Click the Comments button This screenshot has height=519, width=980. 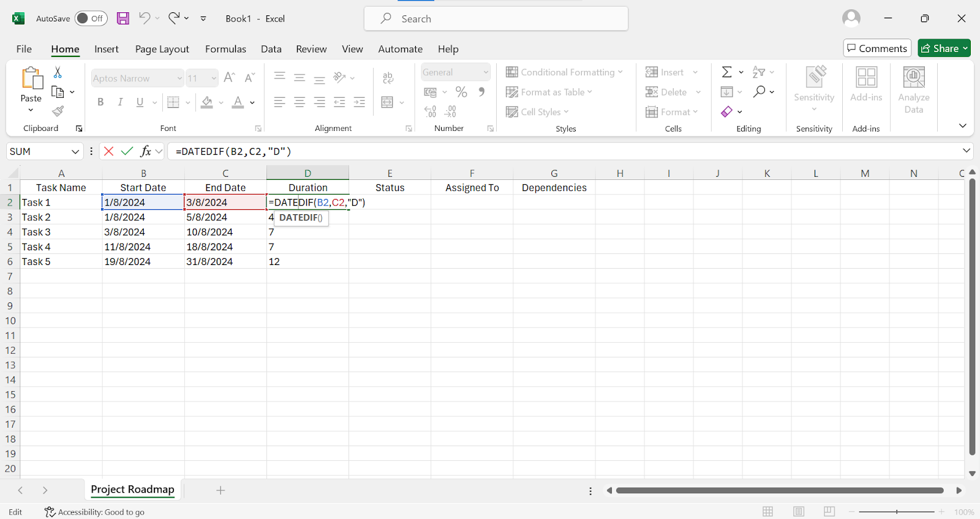(x=877, y=48)
